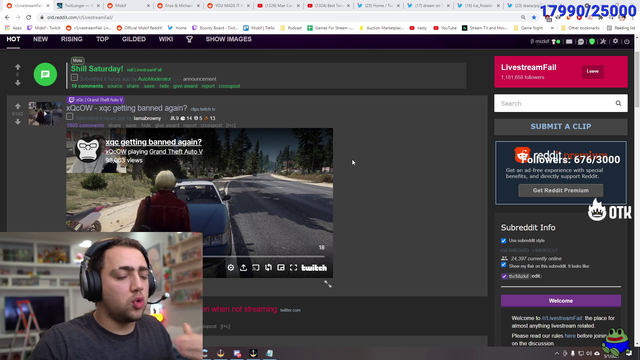The height and width of the screenshot is (360, 640).
Task: Open the Mizkif - Twitch bookmark
Action: [44, 28]
